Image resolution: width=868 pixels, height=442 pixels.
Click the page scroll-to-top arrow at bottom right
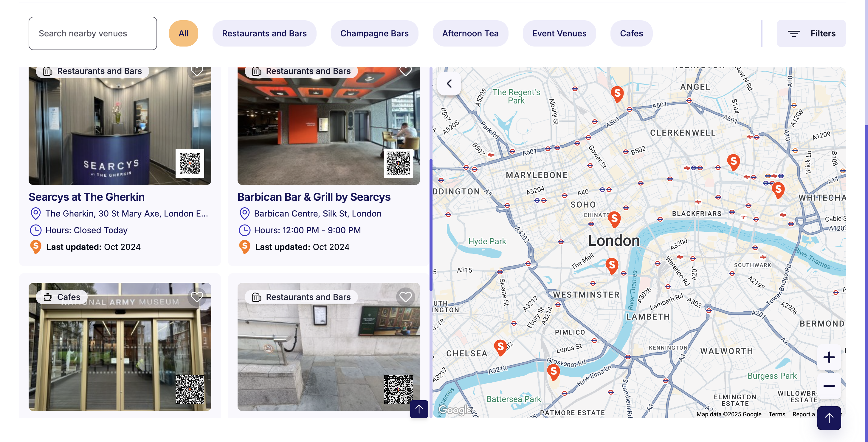point(829,418)
